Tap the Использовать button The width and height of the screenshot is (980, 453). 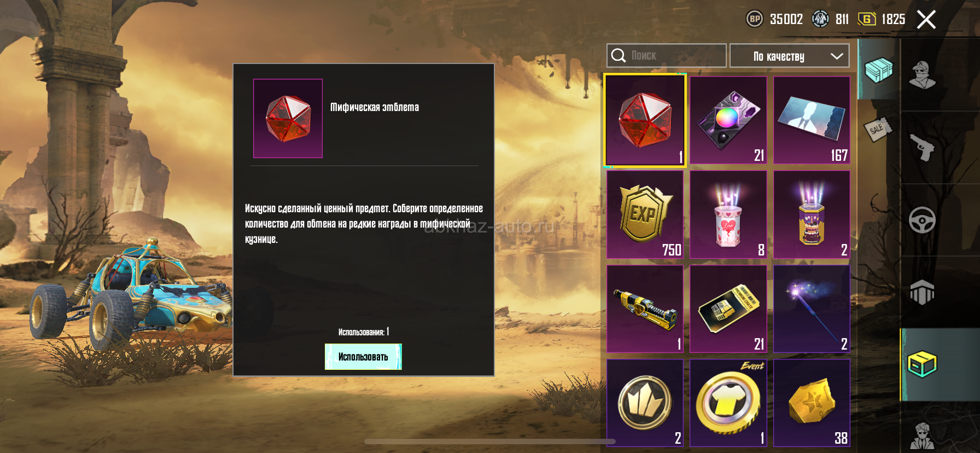(363, 357)
